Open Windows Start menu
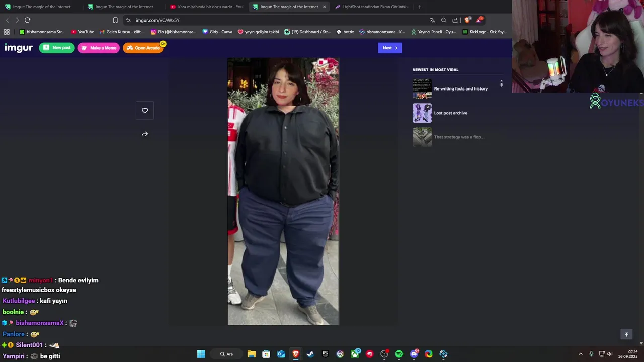The image size is (644, 362). point(201,354)
